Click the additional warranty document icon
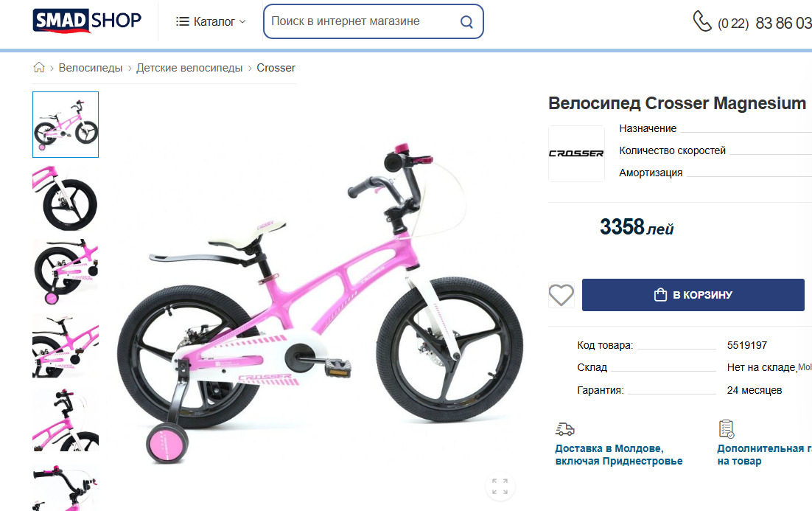 (x=727, y=429)
